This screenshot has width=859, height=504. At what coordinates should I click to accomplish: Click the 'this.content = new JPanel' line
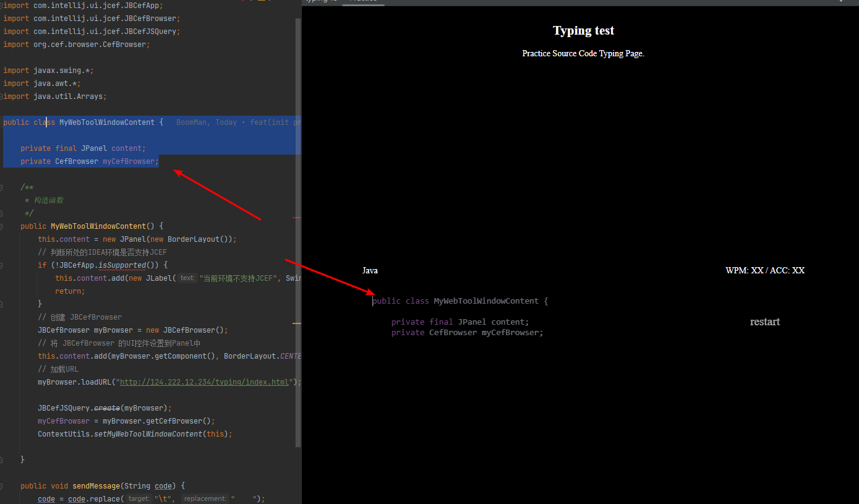coord(137,239)
